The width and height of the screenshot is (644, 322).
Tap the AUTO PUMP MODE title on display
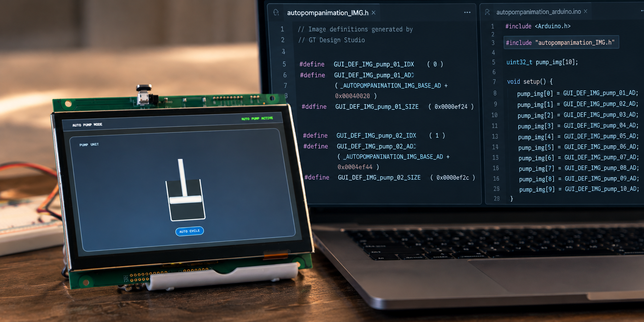(87, 125)
